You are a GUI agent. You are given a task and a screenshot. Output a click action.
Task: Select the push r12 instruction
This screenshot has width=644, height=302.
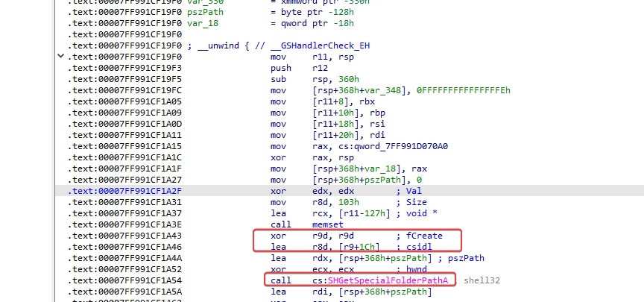[x=299, y=68]
